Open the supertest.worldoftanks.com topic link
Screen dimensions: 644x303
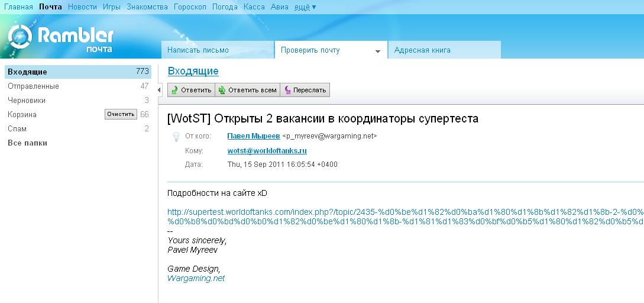point(405,217)
